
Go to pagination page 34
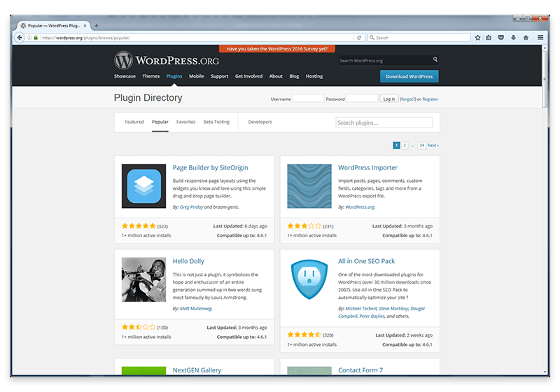[422, 146]
